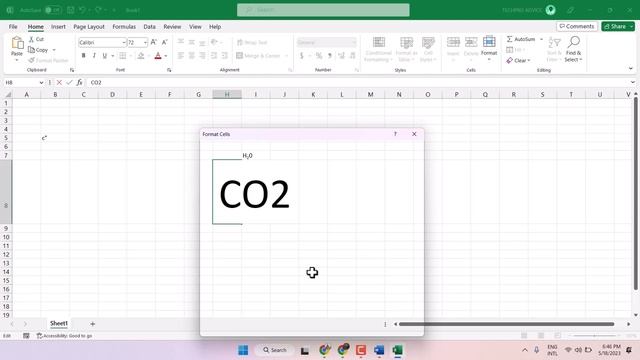Switch to the Formulas tab

click(124, 27)
